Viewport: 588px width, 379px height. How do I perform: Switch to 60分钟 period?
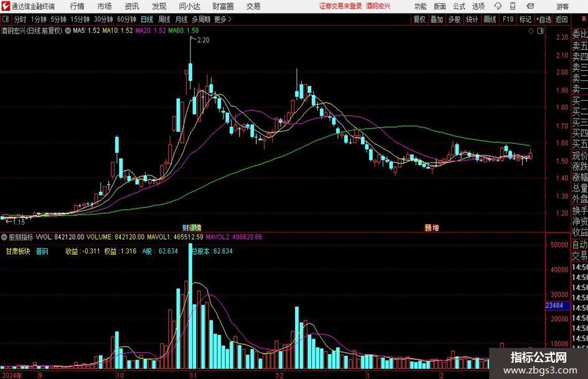click(127, 19)
